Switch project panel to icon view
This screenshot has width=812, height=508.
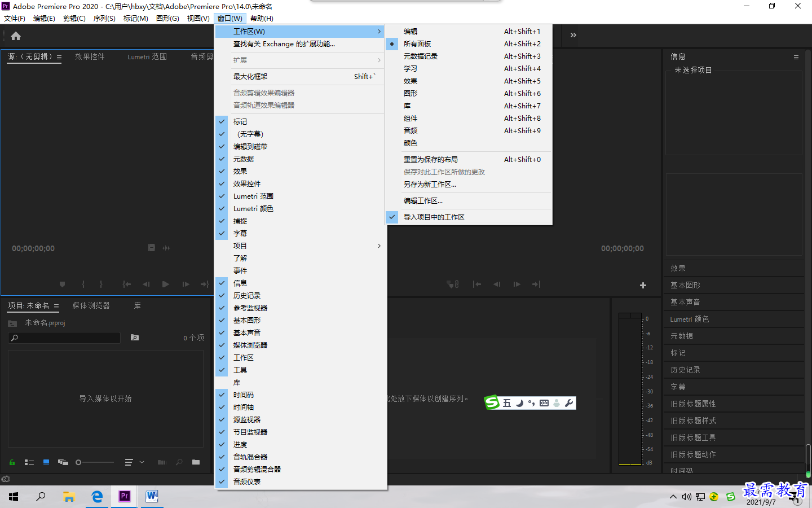(46, 462)
